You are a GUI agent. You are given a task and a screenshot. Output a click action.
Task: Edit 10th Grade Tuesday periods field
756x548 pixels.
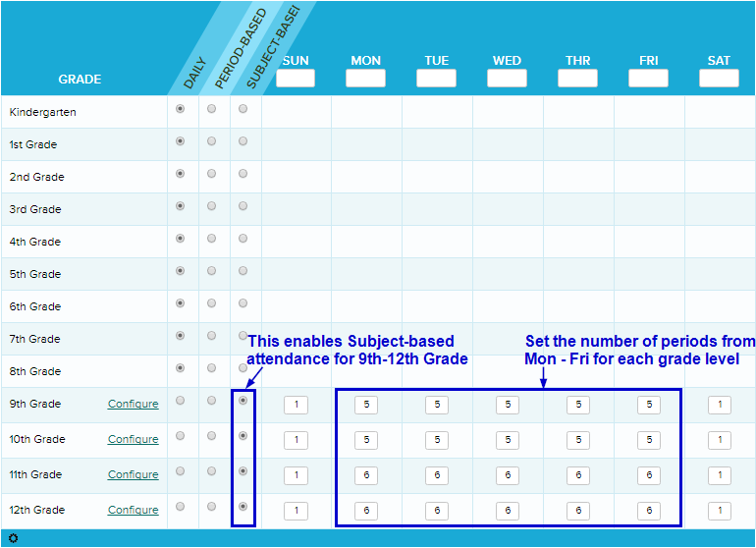(x=437, y=440)
